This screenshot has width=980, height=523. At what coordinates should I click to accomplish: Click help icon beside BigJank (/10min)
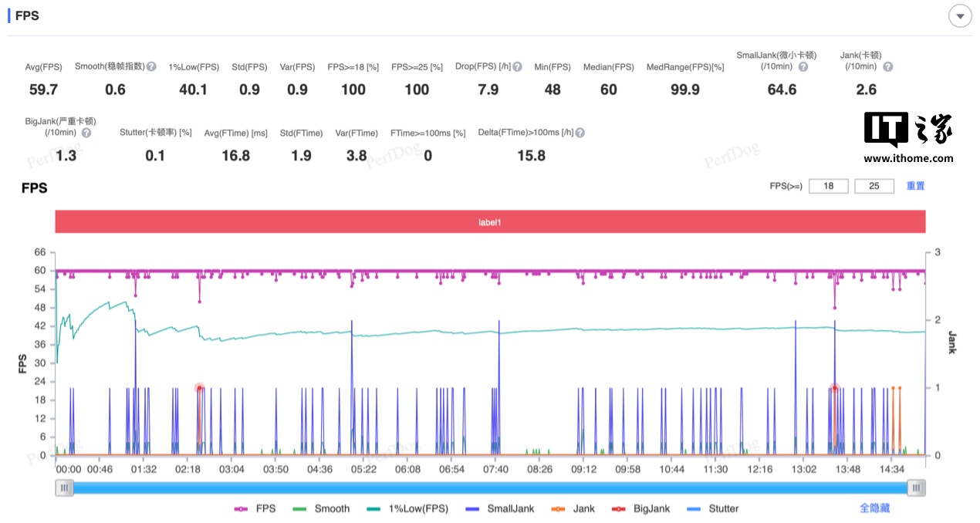click(86, 133)
